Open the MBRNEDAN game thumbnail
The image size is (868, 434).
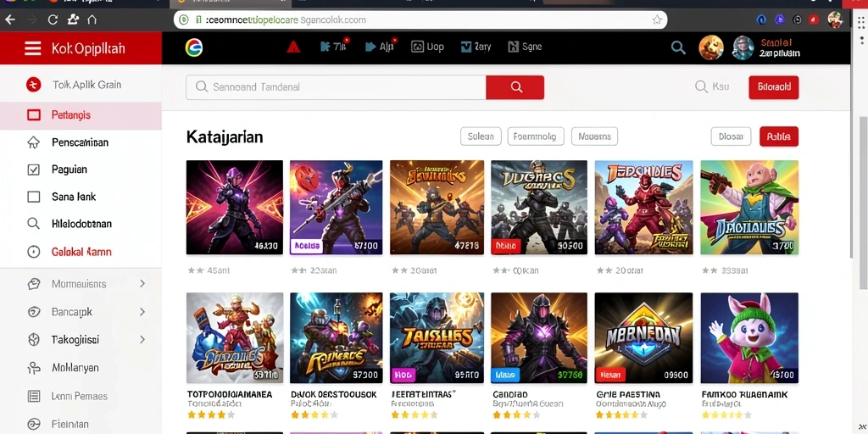643,337
